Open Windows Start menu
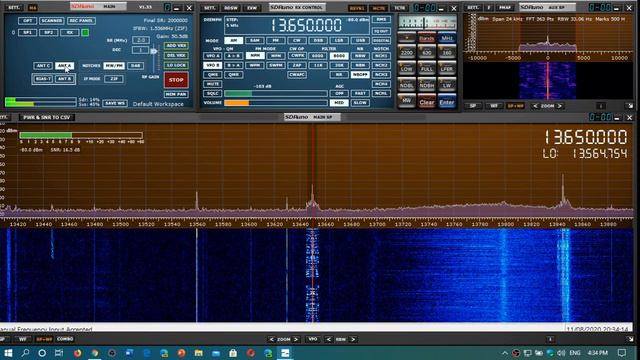 click(8, 353)
